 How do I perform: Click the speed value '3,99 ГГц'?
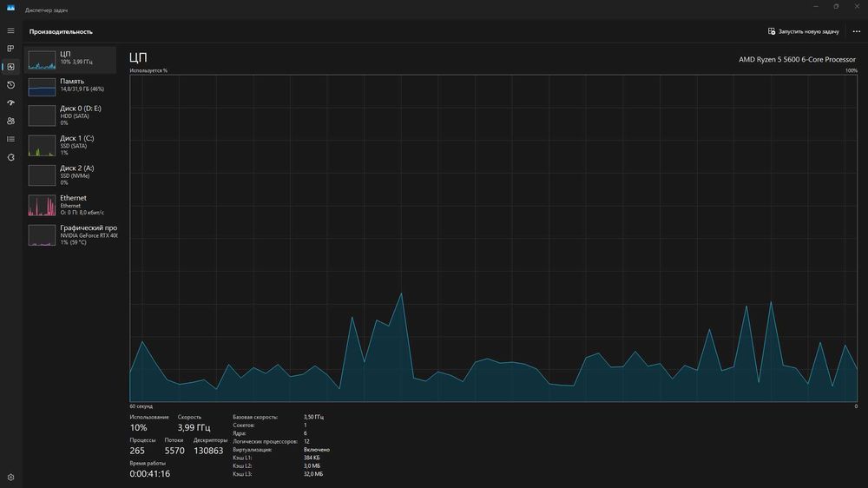pyautogui.click(x=194, y=427)
